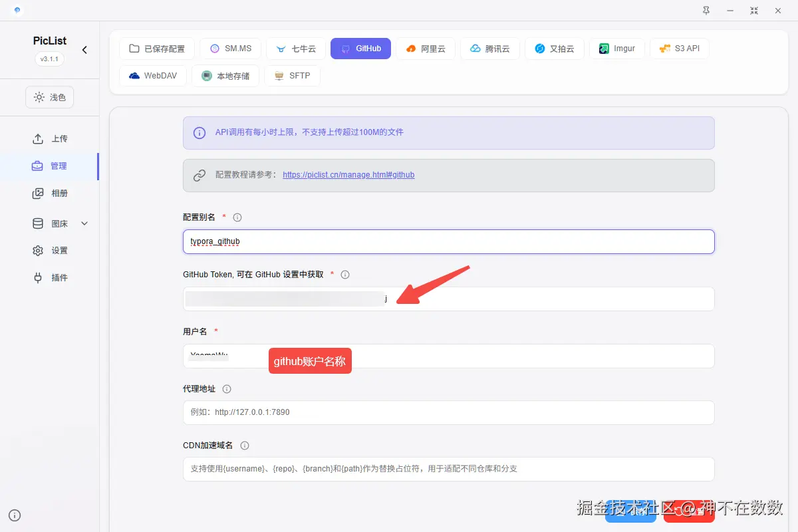Collapse the sidebar with the back chevron
The height and width of the screenshot is (532, 798).
84,50
